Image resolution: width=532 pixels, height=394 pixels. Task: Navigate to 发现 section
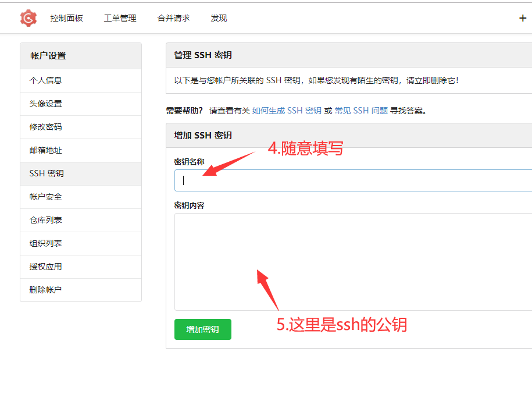pos(219,18)
